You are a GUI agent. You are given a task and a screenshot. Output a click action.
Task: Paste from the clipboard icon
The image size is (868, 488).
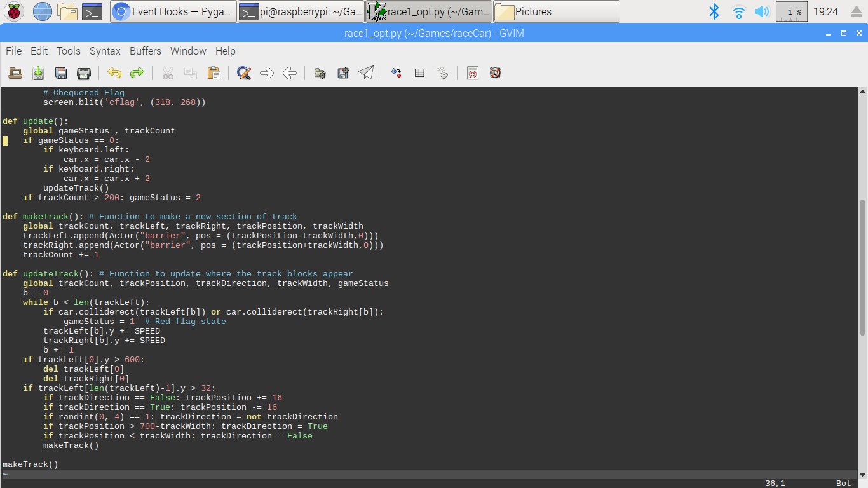click(214, 73)
